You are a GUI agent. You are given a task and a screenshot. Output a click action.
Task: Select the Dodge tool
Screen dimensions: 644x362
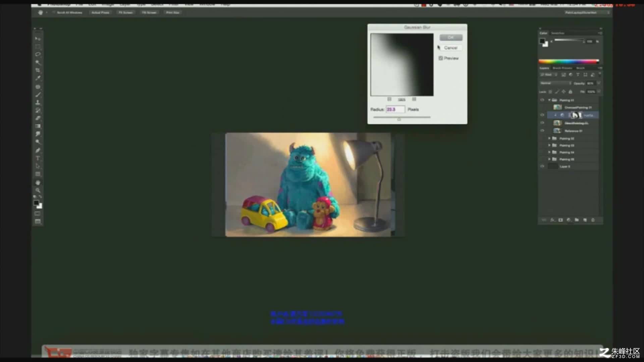coord(38,142)
